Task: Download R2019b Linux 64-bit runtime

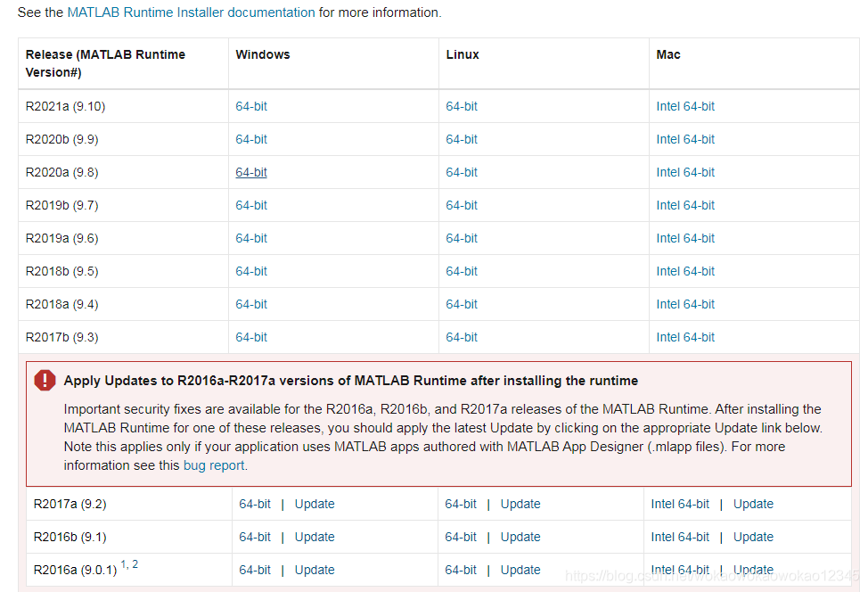Action: [x=462, y=205]
